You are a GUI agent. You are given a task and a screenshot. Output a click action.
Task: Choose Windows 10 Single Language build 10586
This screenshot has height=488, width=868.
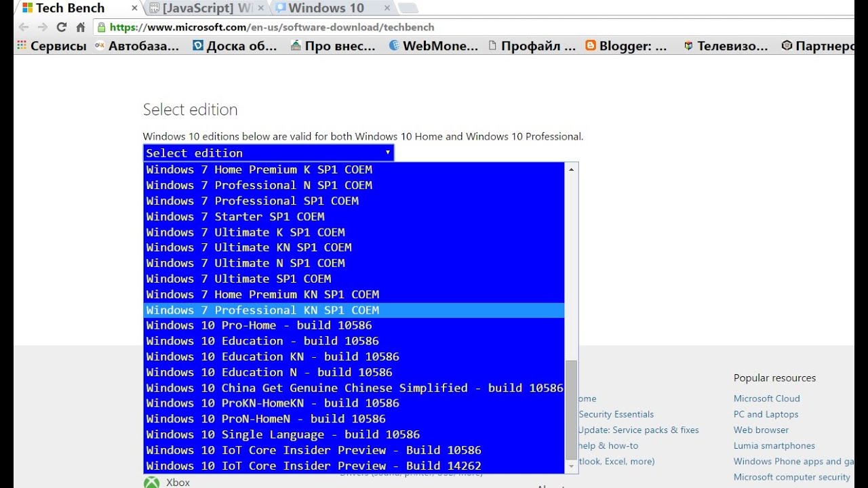(354, 434)
